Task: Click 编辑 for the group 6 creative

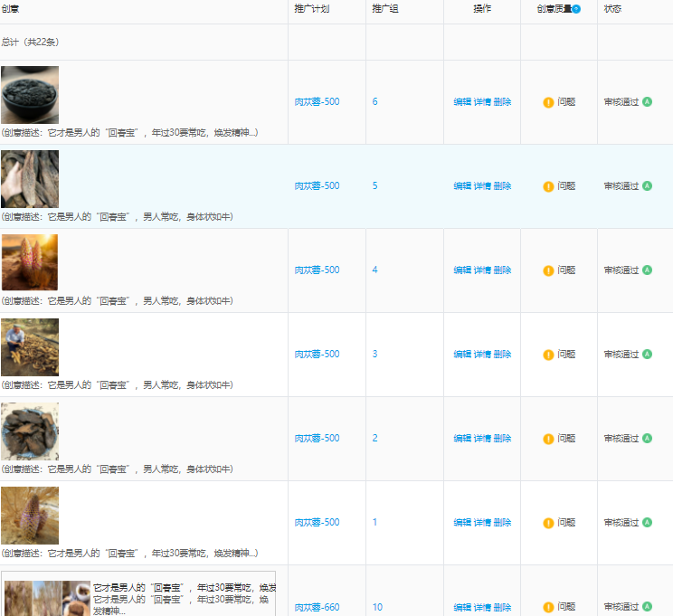Action: [x=462, y=102]
